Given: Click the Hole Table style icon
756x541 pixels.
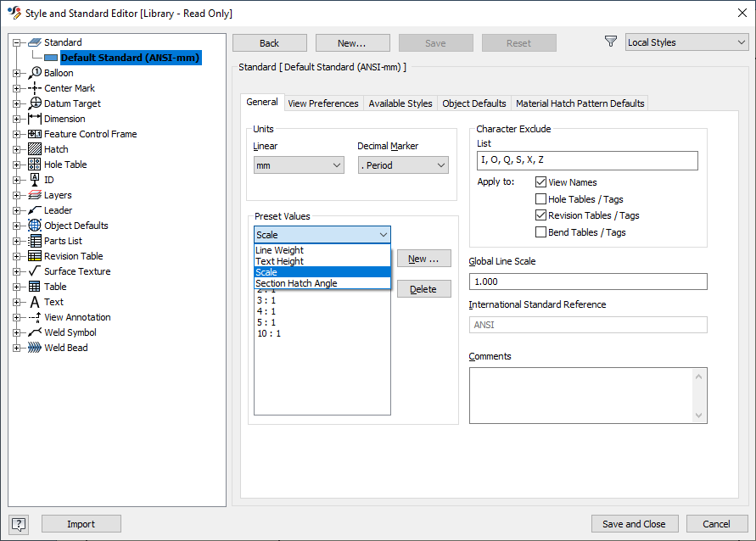Looking at the screenshot, I should coord(35,165).
